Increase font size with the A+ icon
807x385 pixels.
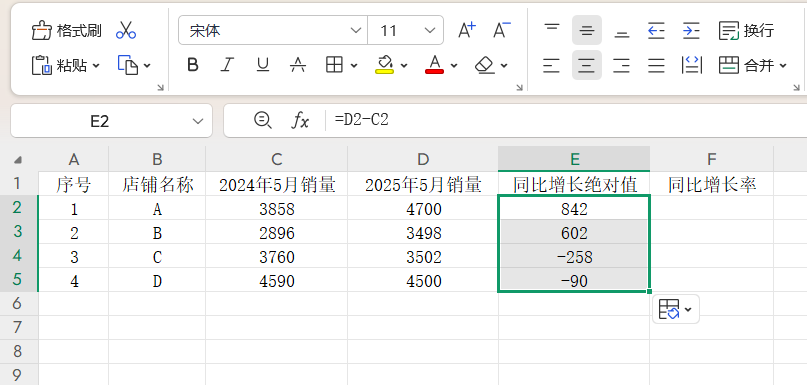(x=467, y=30)
